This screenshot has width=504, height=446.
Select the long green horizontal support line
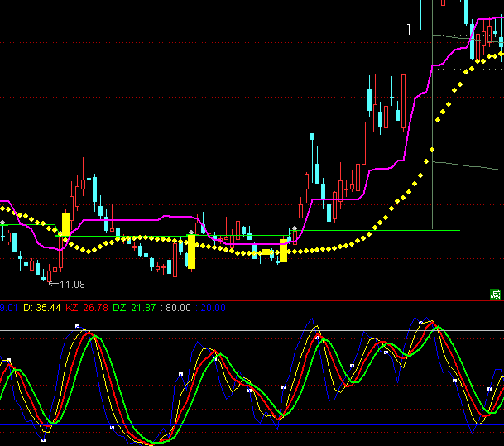coord(372,230)
